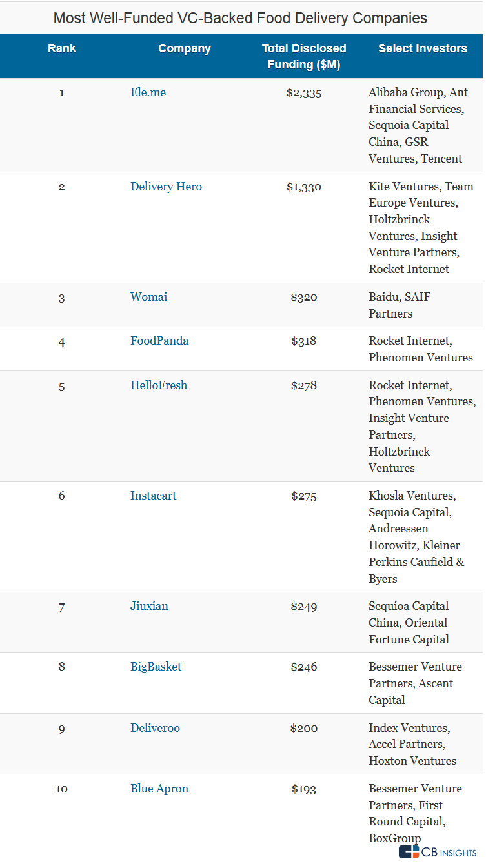Screen dimensions: 486x868
Task: Click the Company column header
Action: click(185, 48)
